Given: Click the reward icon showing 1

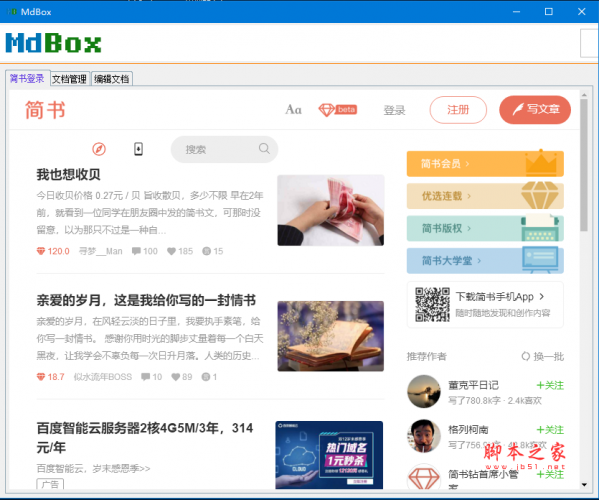Looking at the screenshot, I should 206,377.
